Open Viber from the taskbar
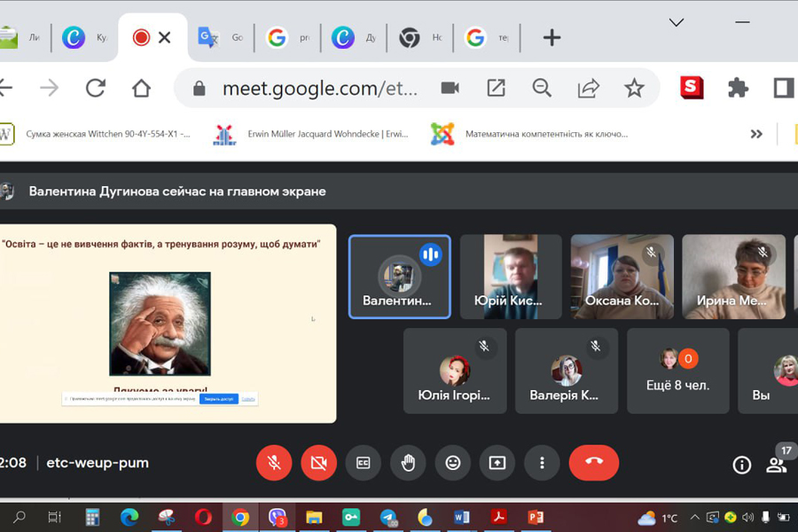 point(278,517)
